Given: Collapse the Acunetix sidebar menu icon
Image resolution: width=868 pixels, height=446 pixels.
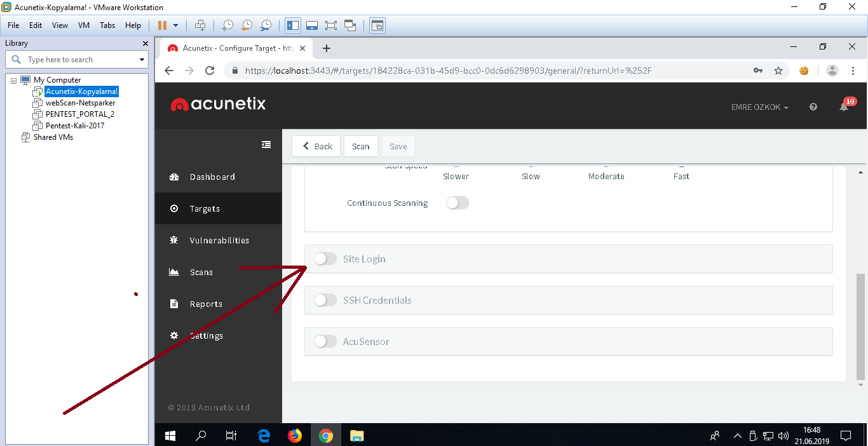Looking at the screenshot, I should pos(266,145).
